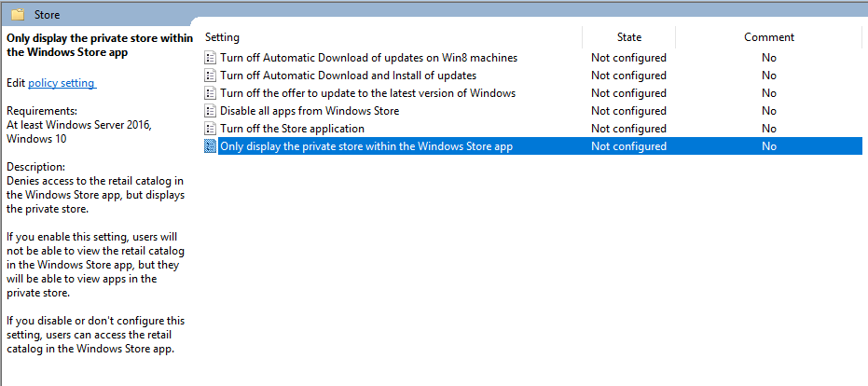Click the Store folder icon in header

point(17,14)
